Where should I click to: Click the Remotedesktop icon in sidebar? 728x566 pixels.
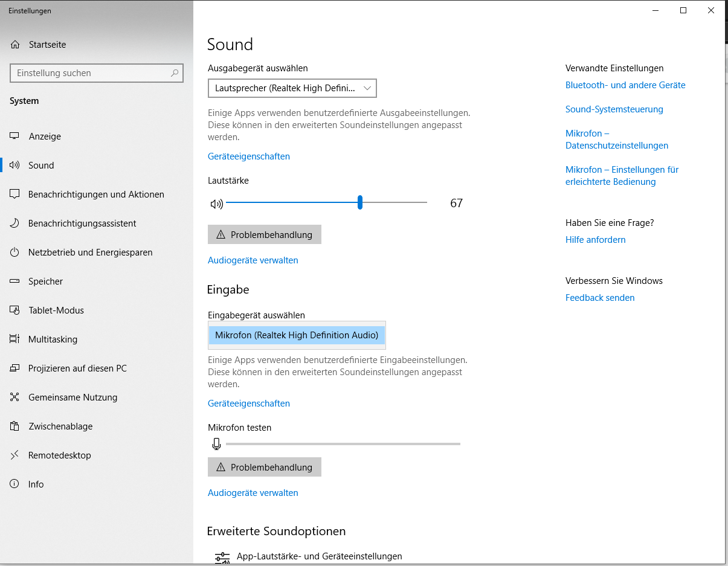(x=15, y=455)
